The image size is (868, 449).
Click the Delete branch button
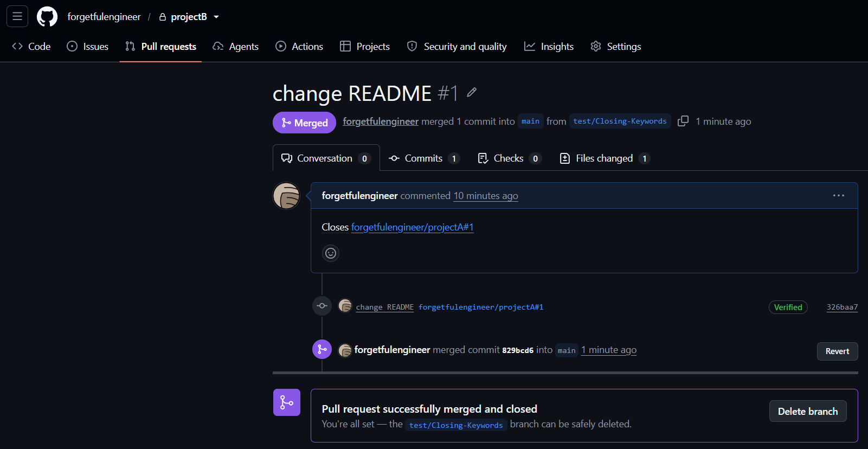(x=808, y=411)
